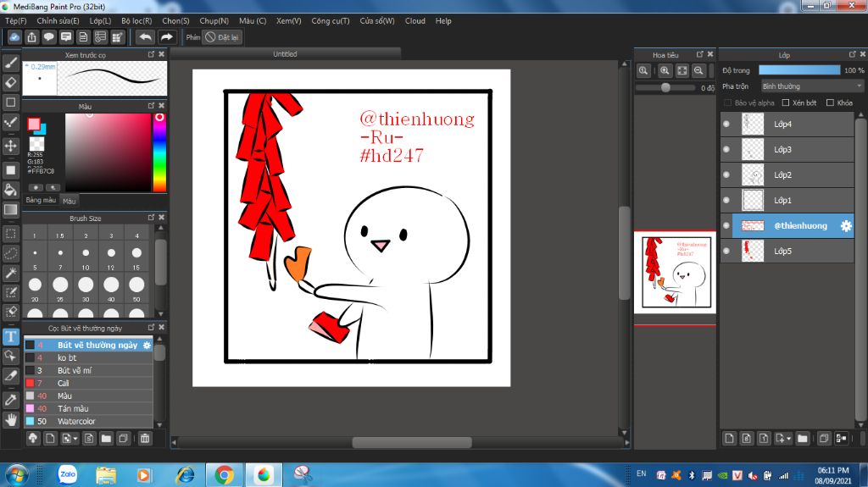Viewport: 868px width, 487px height.
Task: Select the Brush tool in left toolbar
Action: 10,63
